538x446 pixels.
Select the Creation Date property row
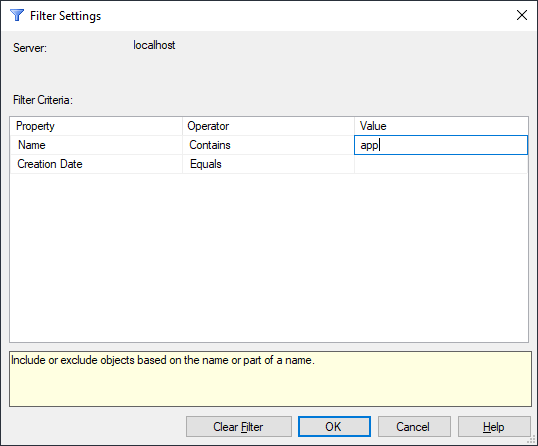[x=96, y=164]
